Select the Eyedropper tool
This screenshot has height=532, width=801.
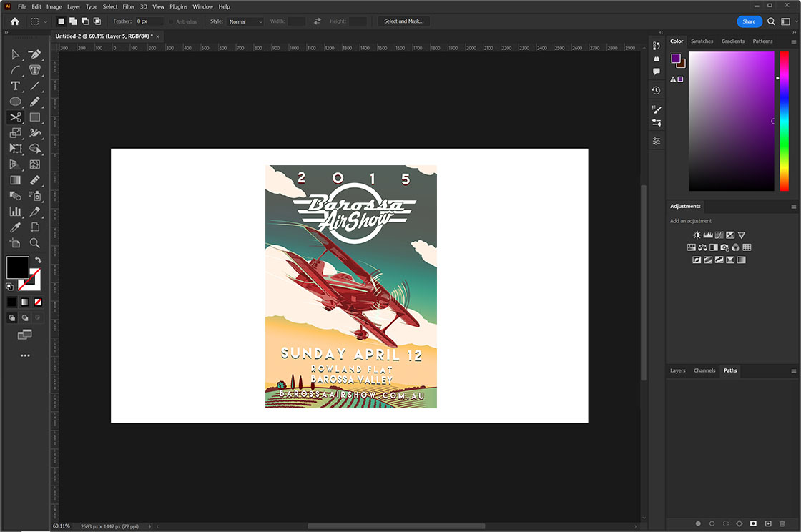pyautogui.click(x=15, y=227)
